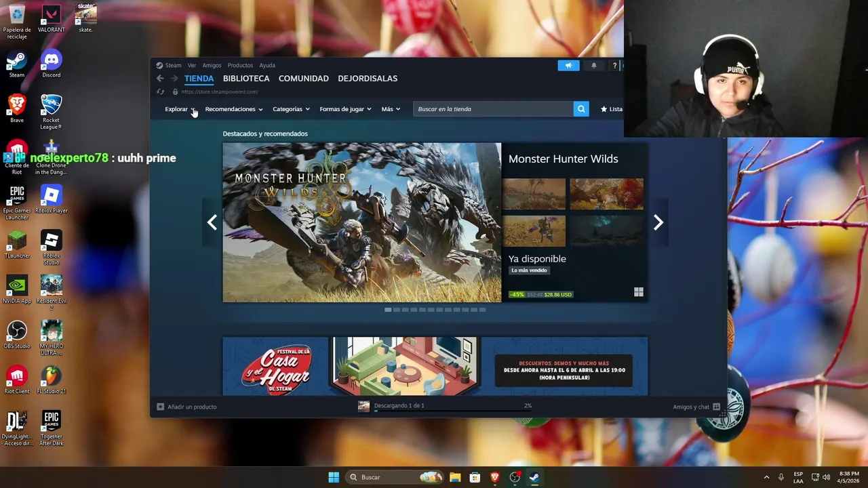
Task: Click the Monster Hunter Wilds top-right screenshot thumbnail
Action: pyautogui.click(x=607, y=194)
